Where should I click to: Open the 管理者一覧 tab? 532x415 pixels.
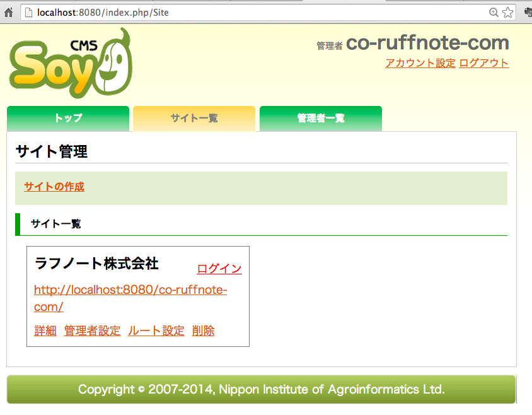[x=321, y=119]
